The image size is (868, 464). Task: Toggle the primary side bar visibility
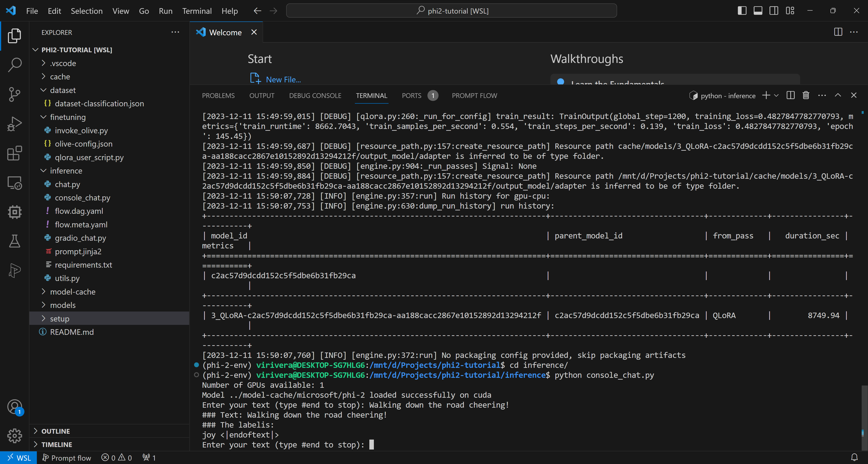pyautogui.click(x=742, y=11)
